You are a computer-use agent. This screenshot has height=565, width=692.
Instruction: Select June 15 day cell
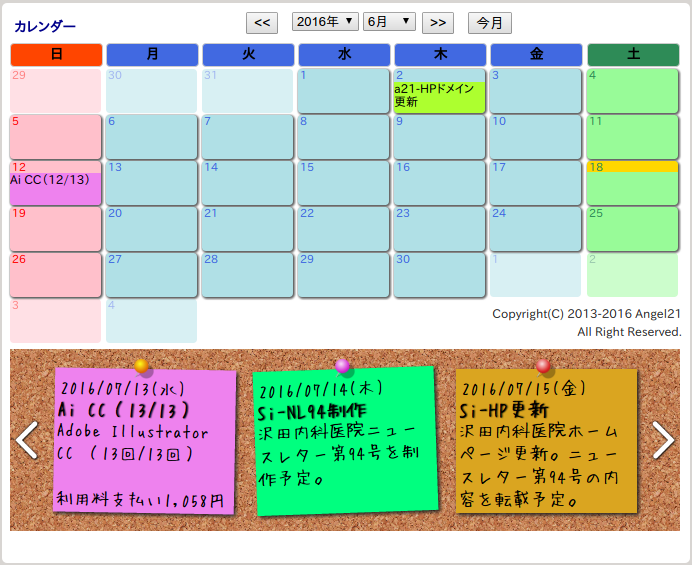point(343,183)
